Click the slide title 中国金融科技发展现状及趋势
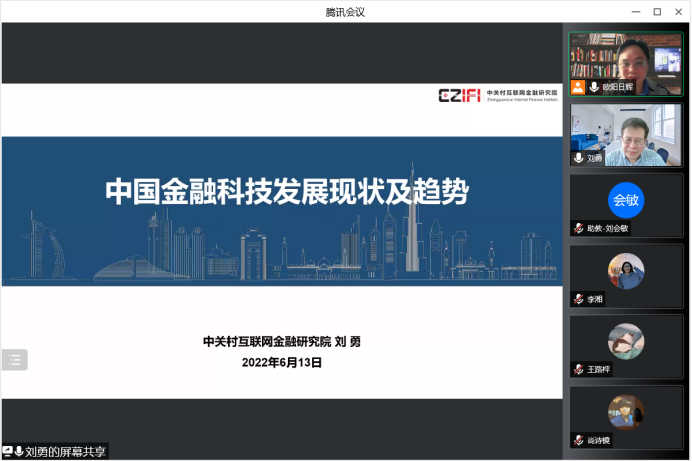This screenshot has height=461, width=692. point(287,192)
